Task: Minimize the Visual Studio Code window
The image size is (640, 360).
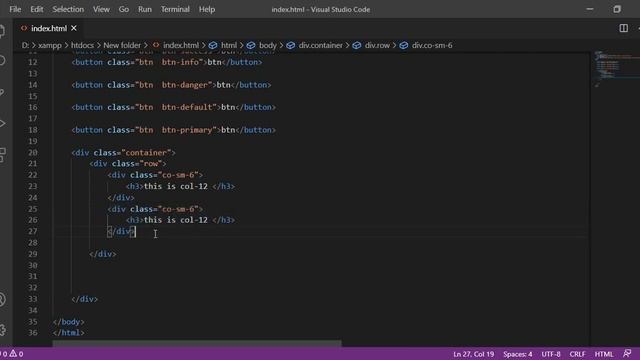Action: (x=589, y=9)
